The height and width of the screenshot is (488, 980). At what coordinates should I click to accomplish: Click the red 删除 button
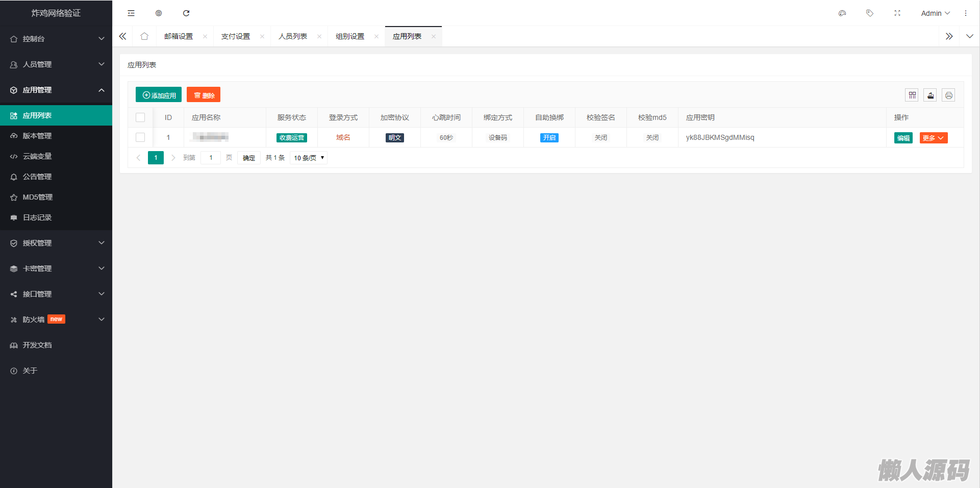point(204,95)
